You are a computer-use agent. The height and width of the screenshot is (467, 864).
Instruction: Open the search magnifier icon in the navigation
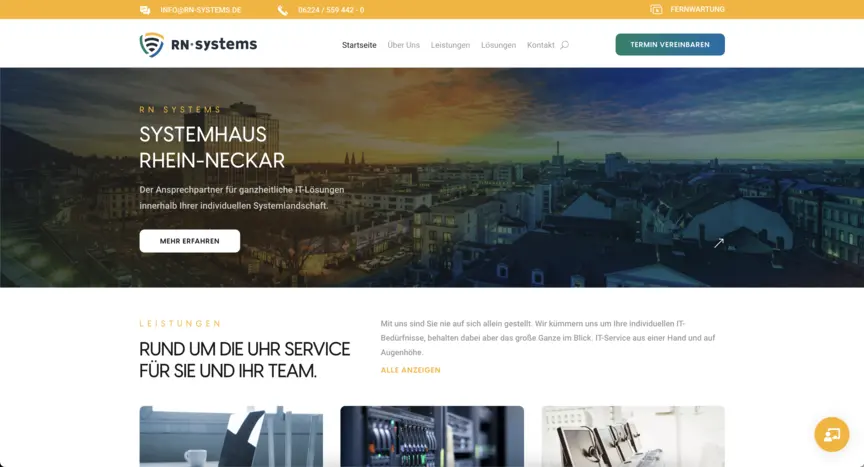pyautogui.click(x=564, y=45)
